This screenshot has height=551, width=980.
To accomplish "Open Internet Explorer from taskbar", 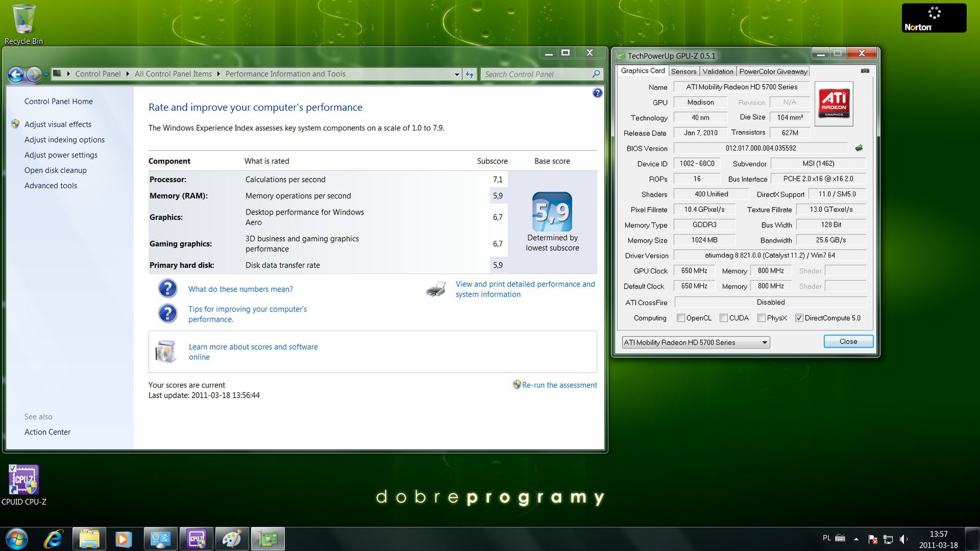I will pyautogui.click(x=53, y=539).
